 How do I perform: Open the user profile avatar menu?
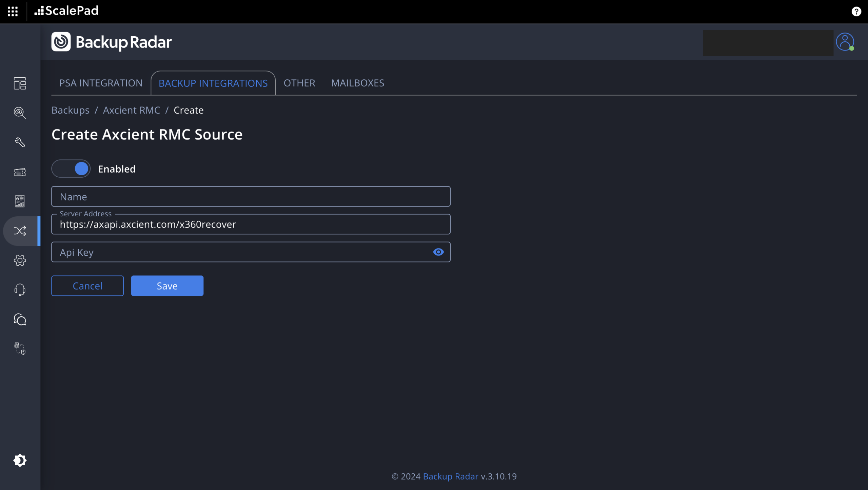click(x=845, y=42)
